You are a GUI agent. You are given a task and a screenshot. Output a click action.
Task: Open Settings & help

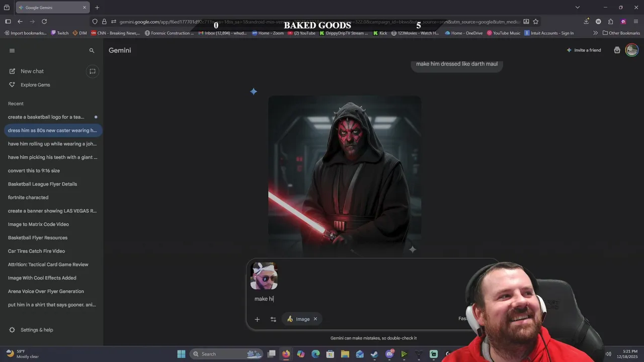(x=37, y=330)
